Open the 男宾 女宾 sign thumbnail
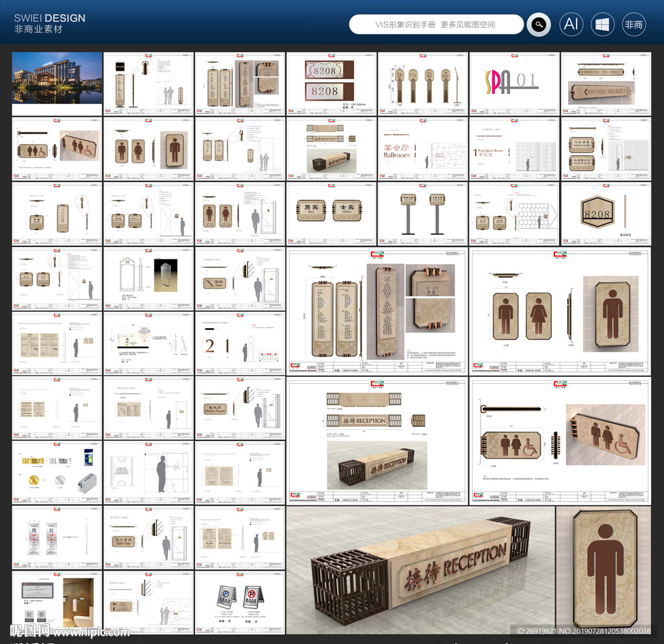 click(331, 214)
